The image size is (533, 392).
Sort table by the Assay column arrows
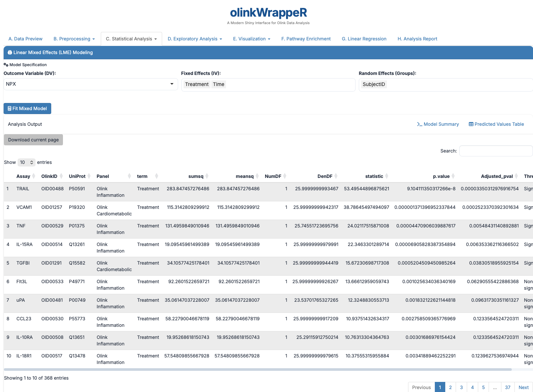tap(33, 176)
